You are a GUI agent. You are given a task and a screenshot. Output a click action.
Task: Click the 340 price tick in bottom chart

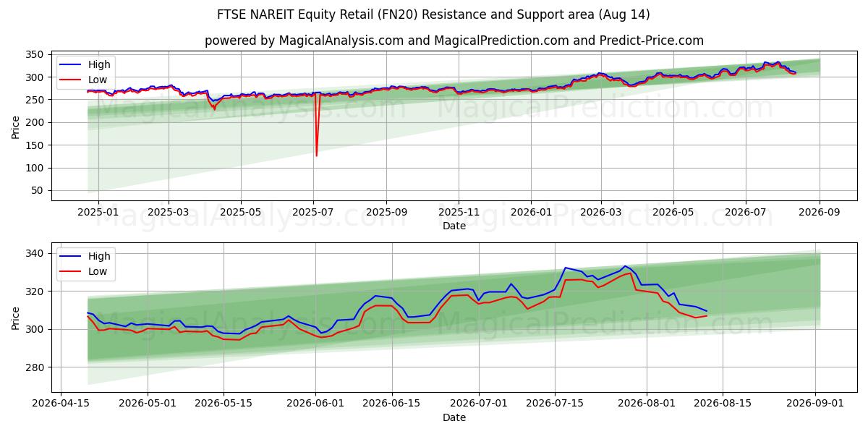(36, 253)
